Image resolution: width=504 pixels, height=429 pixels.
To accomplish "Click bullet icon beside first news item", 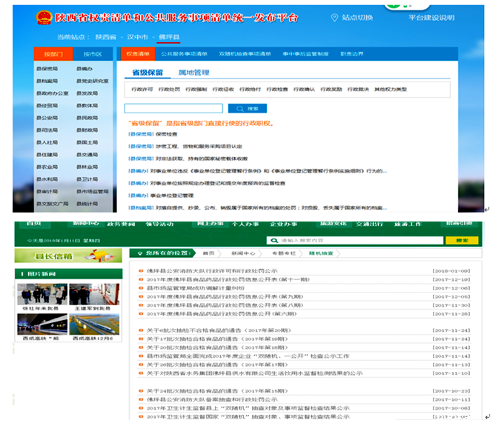I will [x=141, y=272].
